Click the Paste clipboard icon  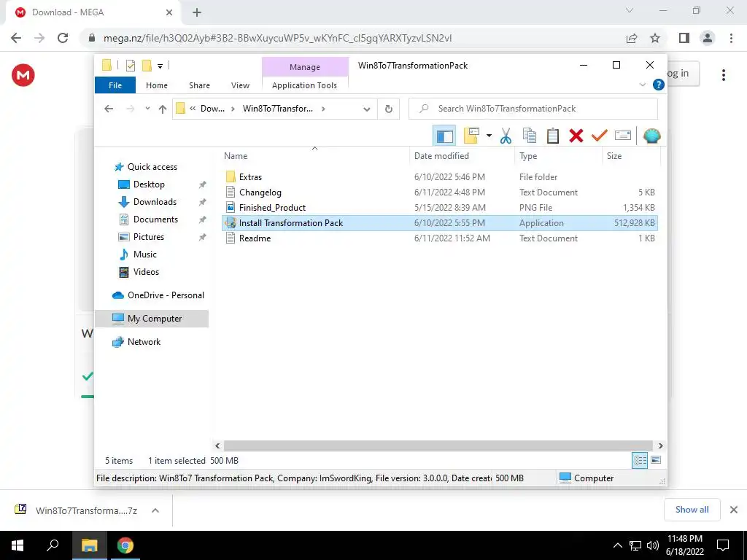(x=553, y=136)
